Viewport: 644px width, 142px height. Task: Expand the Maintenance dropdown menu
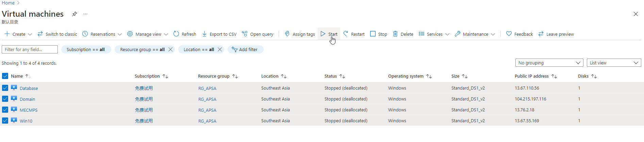pyautogui.click(x=475, y=34)
